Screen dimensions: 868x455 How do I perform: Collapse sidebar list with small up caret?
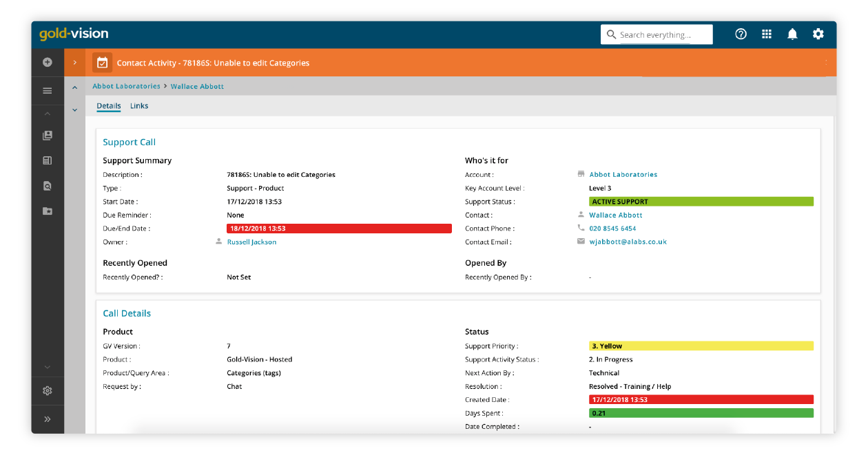click(x=48, y=114)
